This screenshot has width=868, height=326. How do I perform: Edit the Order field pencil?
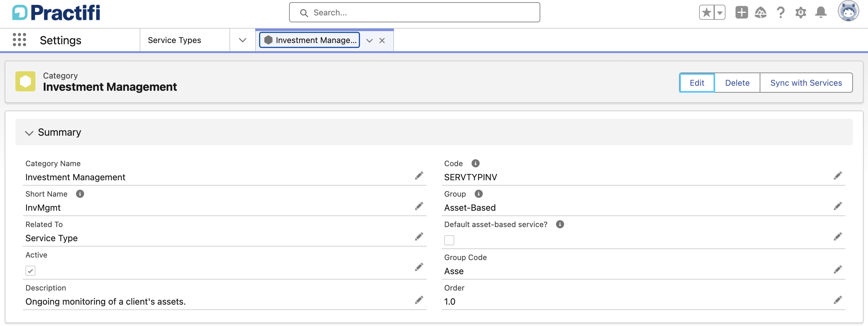[837, 300]
